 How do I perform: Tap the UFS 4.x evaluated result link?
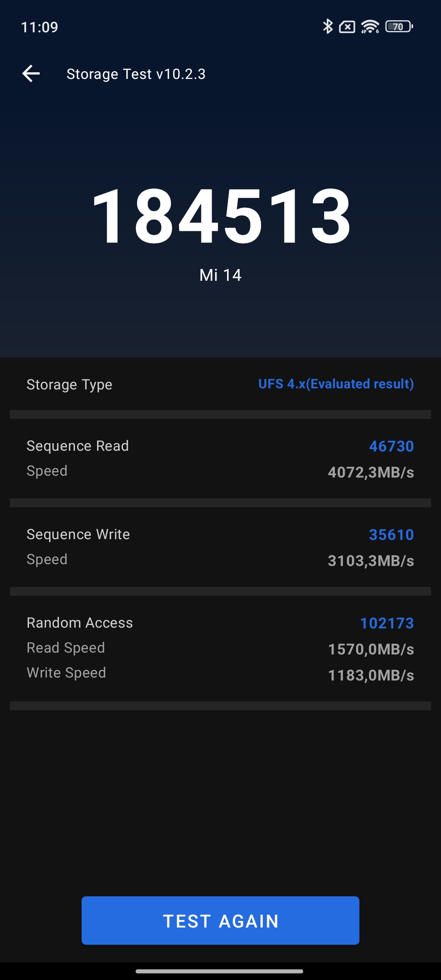click(336, 384)
